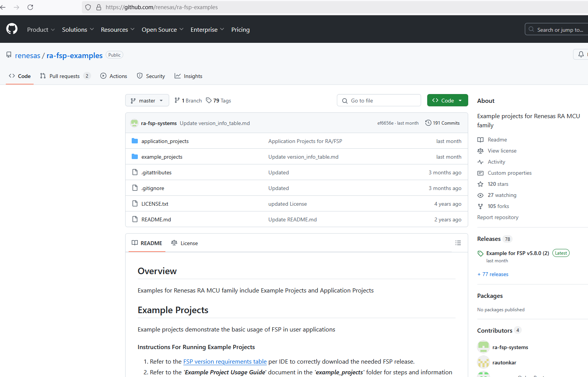Switch to the Insights tab
This screenshot has width=588, height=377.
click(x=189, y=76)
